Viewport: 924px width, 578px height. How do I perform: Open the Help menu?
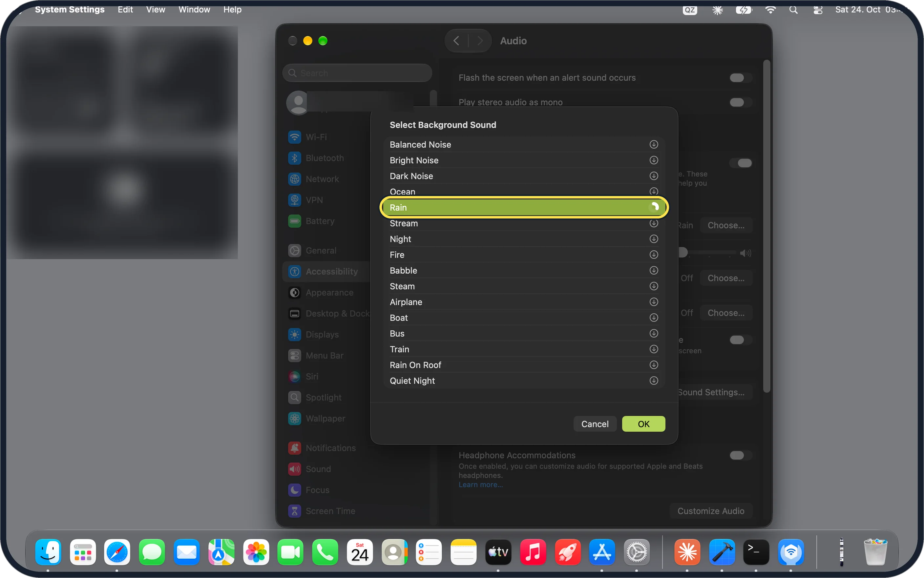click(x=232, y=10)
